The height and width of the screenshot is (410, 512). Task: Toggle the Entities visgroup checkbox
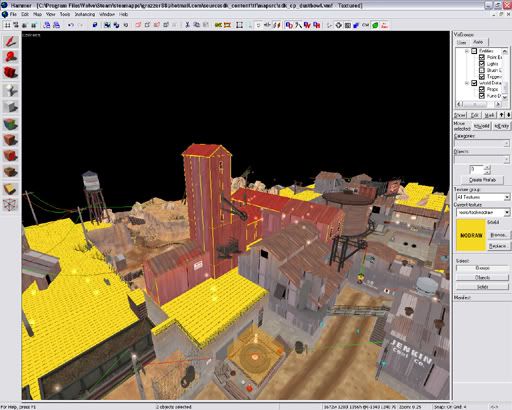click(x=474, y=51)
